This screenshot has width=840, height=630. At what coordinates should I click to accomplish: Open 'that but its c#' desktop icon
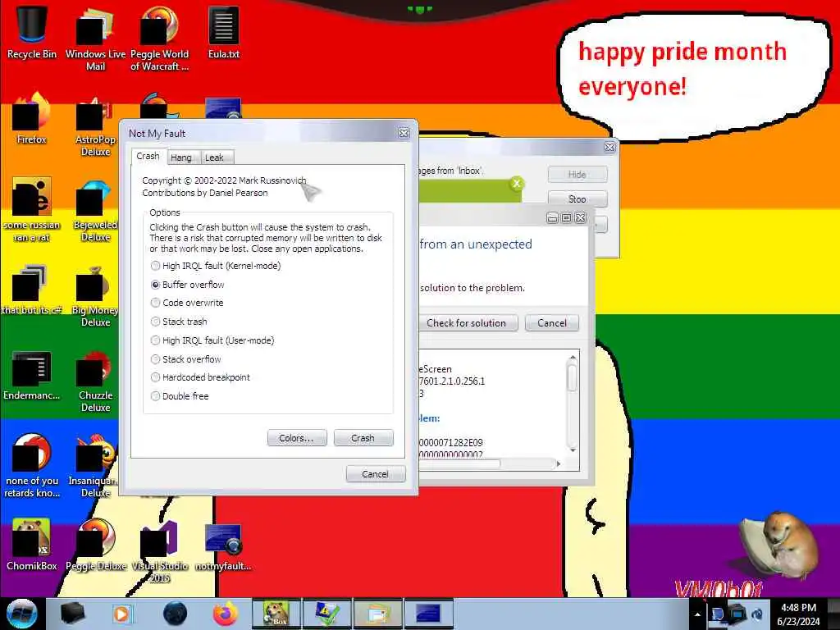click(32, 288)
